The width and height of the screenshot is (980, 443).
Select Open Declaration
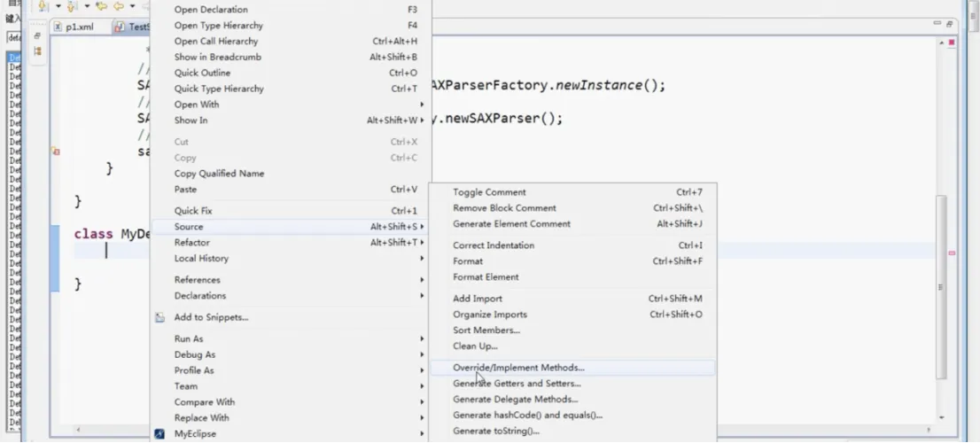pos(291,10)
